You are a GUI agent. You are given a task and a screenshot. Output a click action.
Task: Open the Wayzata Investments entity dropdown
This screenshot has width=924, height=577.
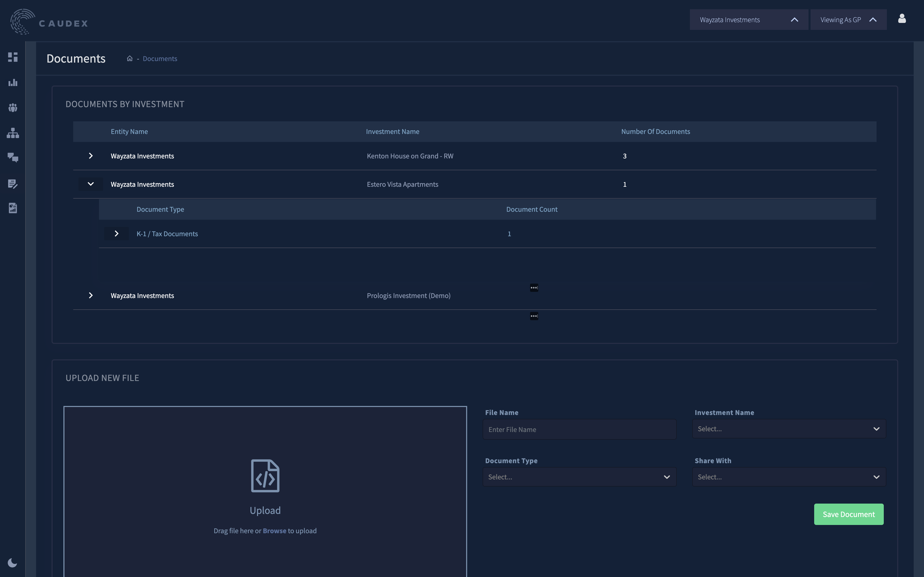click(x=748, y=20)
